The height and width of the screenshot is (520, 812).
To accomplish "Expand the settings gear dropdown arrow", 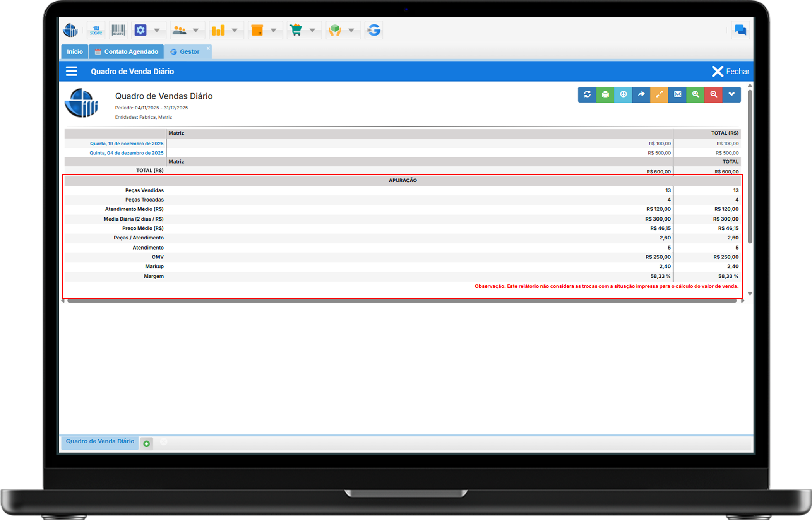I will [157, 30].
